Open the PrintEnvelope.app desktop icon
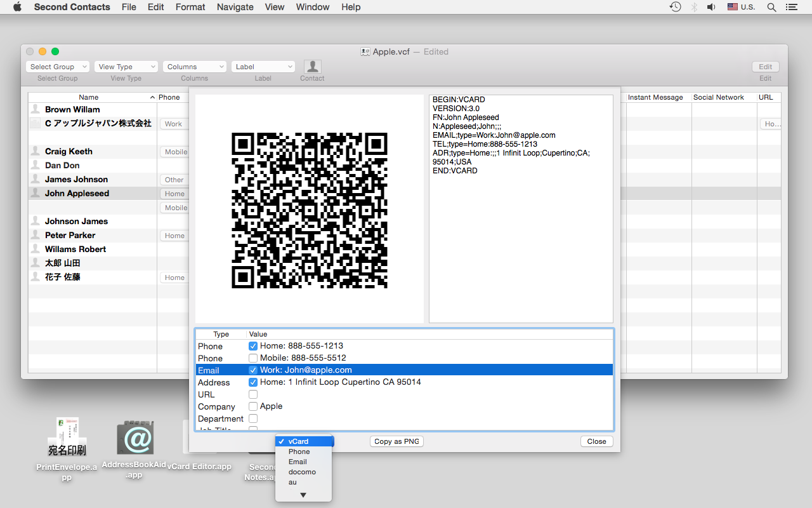The width and height of the screenshot is (812, 508). pos(67,438)
